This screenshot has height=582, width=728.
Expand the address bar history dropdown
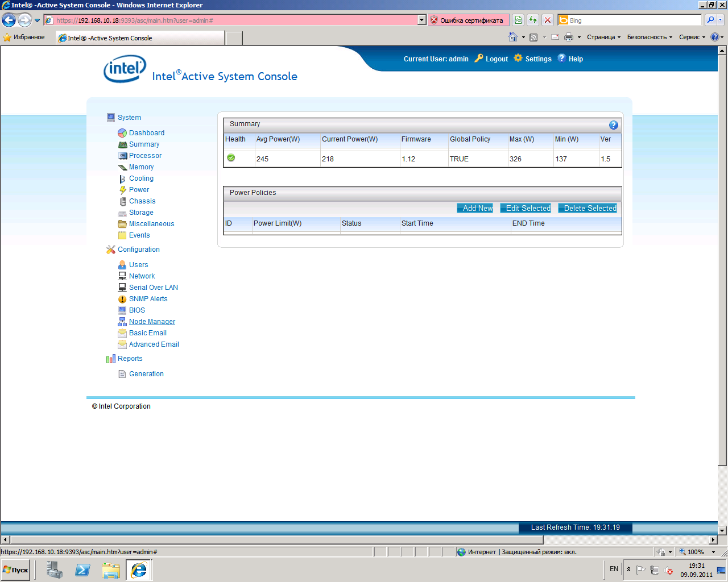pos(421,20)
